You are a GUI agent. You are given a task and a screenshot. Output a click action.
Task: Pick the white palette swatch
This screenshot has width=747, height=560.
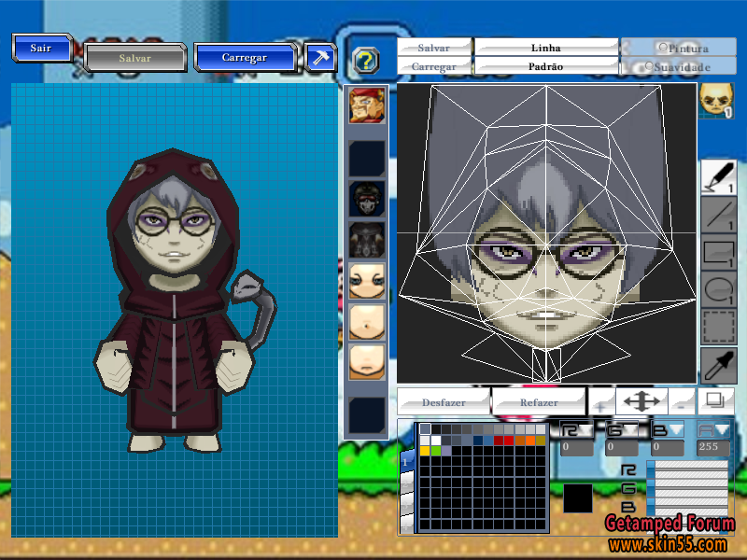[x=435, y=440]
